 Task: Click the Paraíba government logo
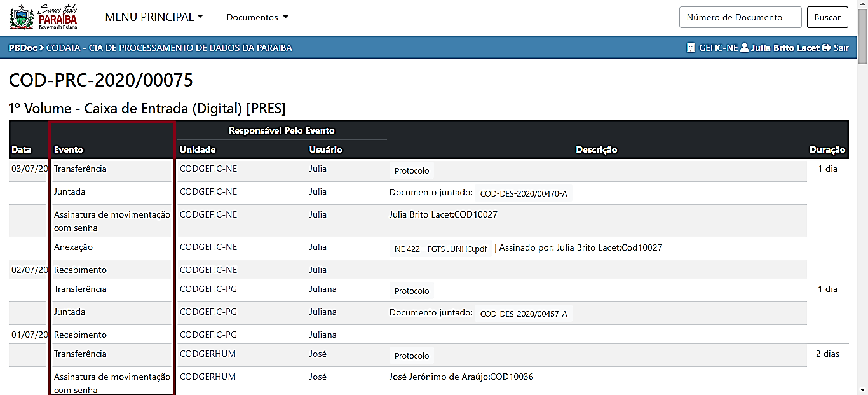[43, 17]
